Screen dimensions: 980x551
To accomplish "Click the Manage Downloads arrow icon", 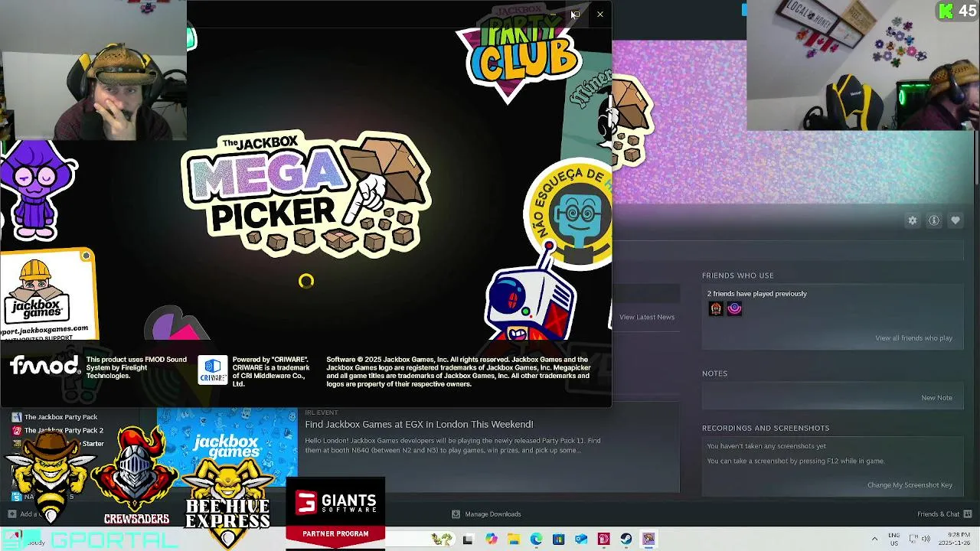I will pyautogui.click(x=456, y=514).
